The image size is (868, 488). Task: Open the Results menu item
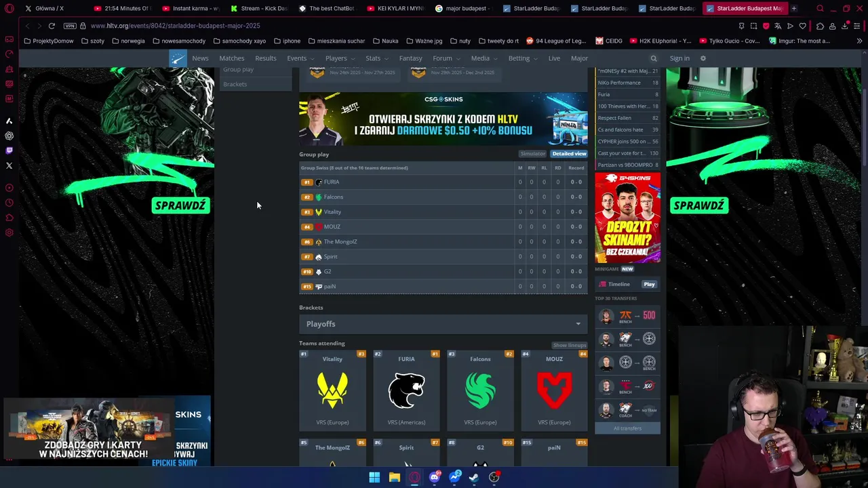[x=265, y=58]
